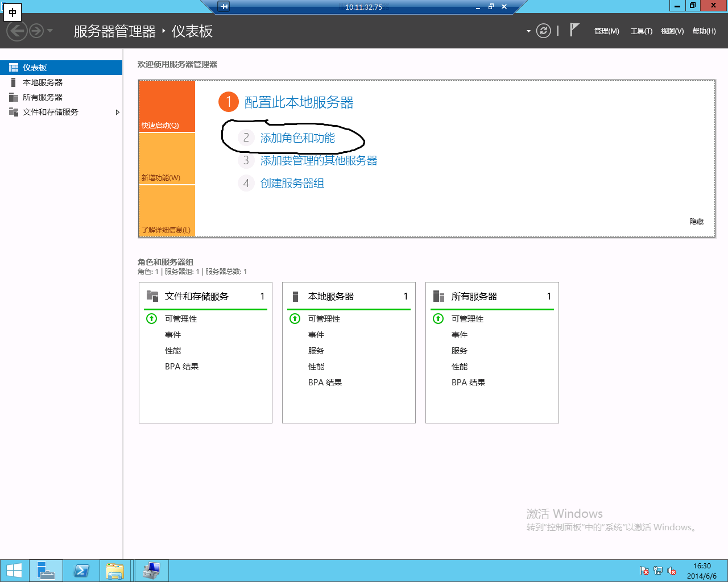Open dropdown arrow beside refresh icon
This screenshot has height=582, width=728.
point(528,31)
